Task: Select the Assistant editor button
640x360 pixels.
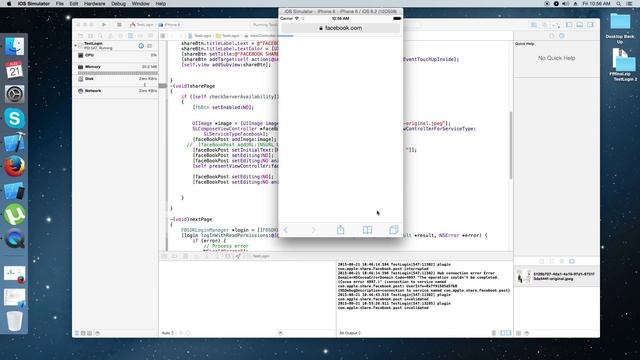Action: 544,25
